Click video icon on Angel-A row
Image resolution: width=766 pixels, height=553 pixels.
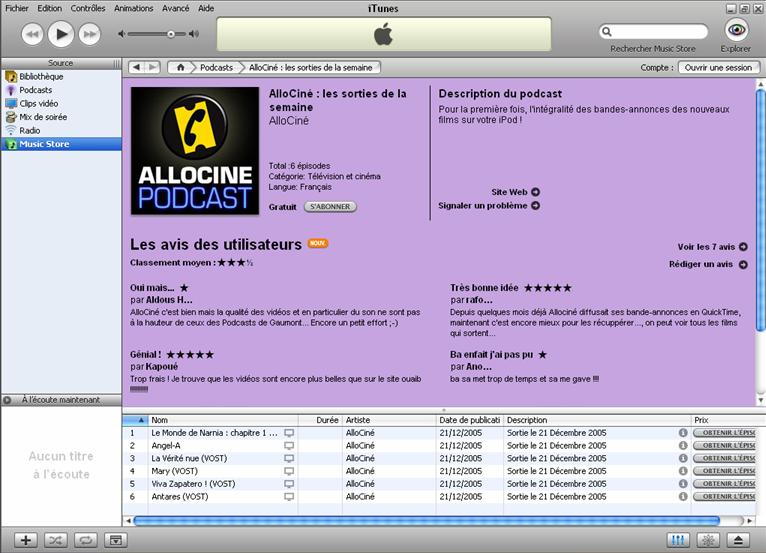tap(289, 446)
